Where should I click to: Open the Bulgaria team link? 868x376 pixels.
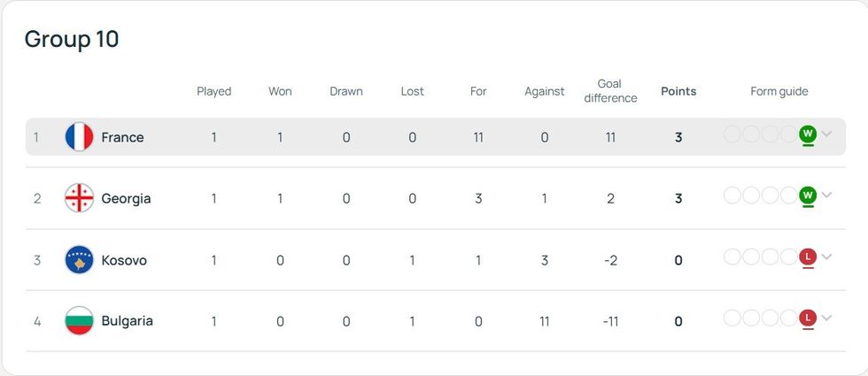127,321
